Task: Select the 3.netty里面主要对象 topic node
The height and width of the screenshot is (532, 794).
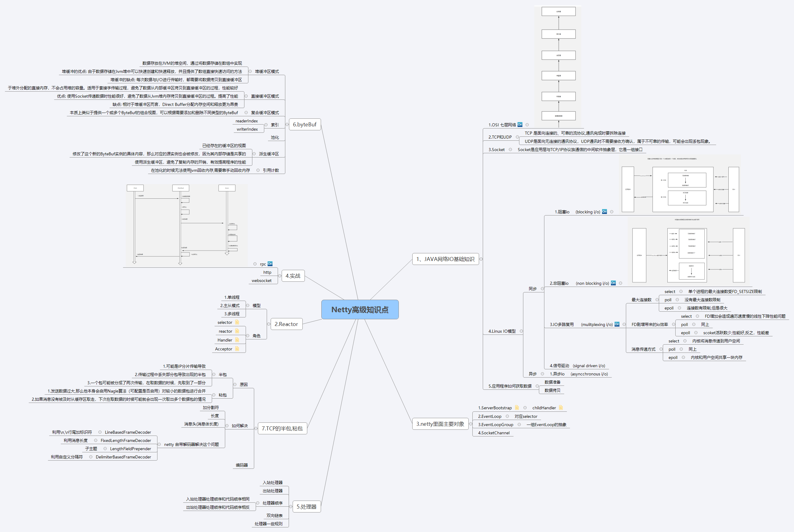Action: [440, 424]
